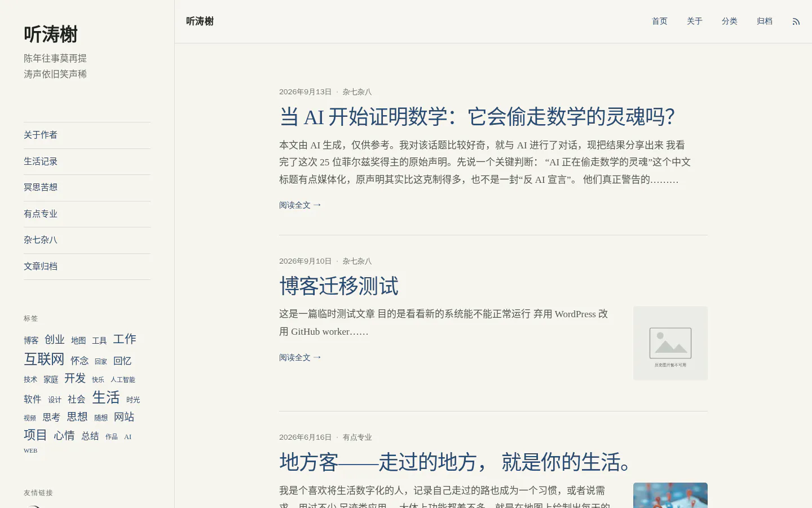Select the 总结 tag
812x508 pixels.
(x=90, y=436)
